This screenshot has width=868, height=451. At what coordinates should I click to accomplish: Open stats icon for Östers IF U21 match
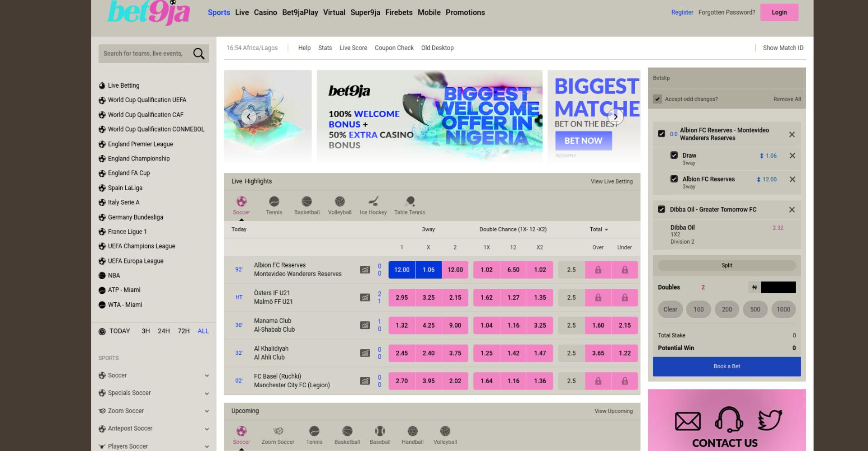click(365, 298)
